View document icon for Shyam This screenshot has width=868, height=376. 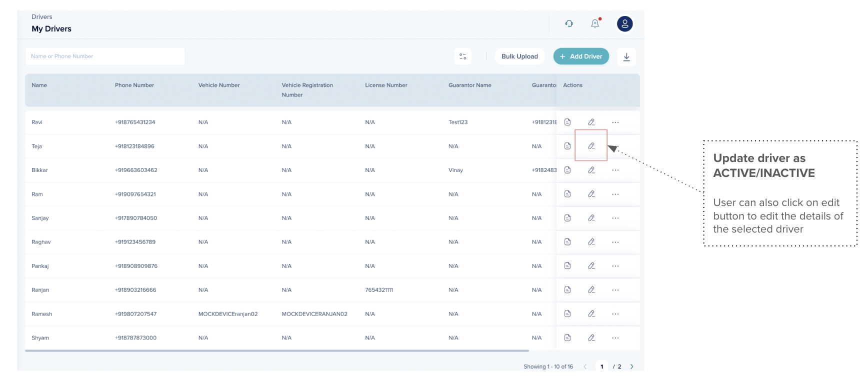tap(567, 338)
